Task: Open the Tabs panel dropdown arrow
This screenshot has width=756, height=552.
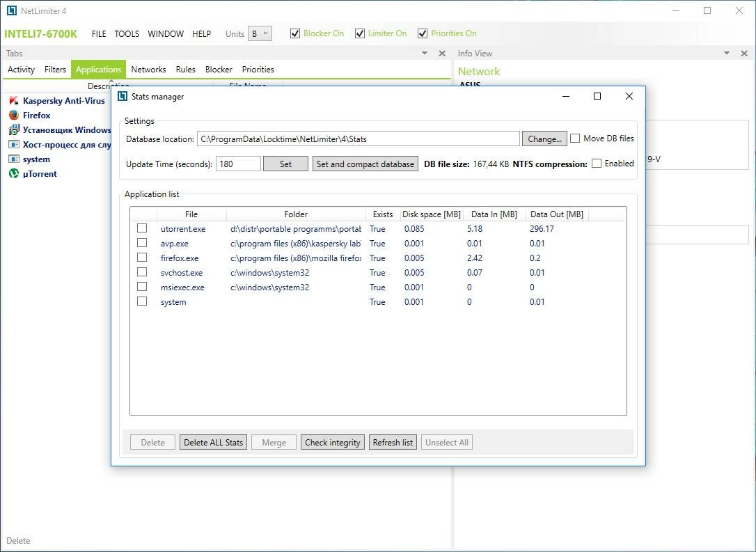Action: (425, 54)
